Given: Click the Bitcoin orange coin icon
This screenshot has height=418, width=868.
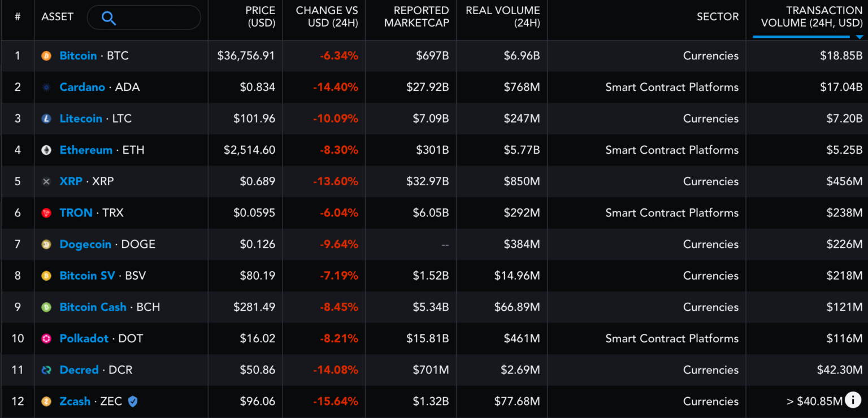Looking at the screenshot, I should pos(46,56).
